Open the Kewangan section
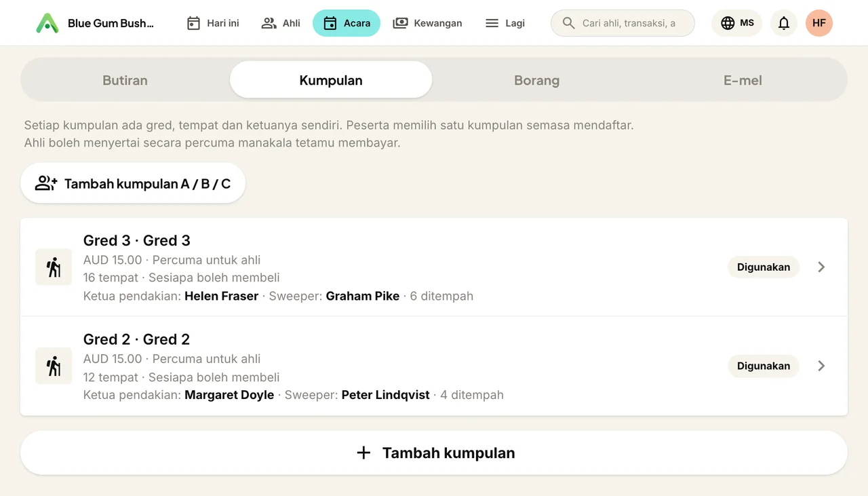This screenshot has height=496, width=868. [428, 23]
